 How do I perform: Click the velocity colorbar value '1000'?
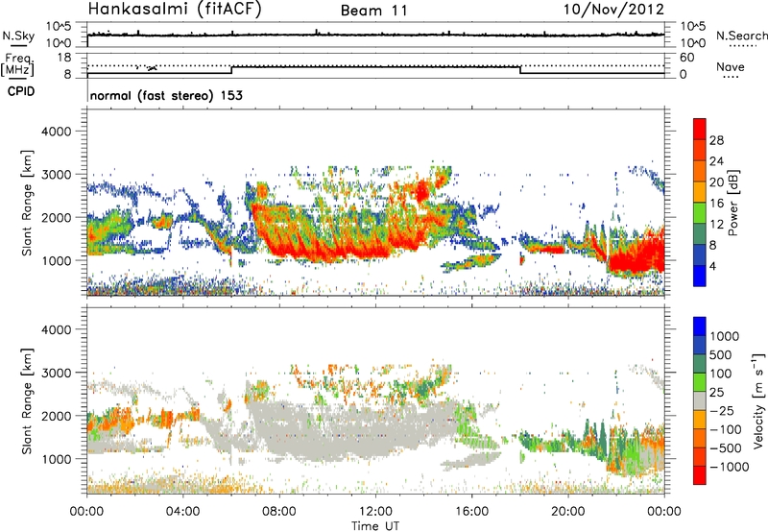coord(725,336)
